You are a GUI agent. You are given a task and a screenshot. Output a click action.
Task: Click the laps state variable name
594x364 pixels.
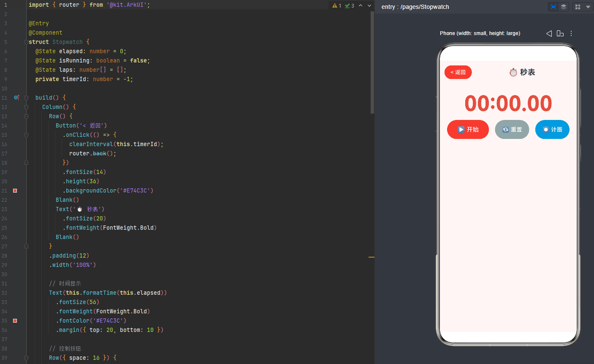[x=66, y=70]
